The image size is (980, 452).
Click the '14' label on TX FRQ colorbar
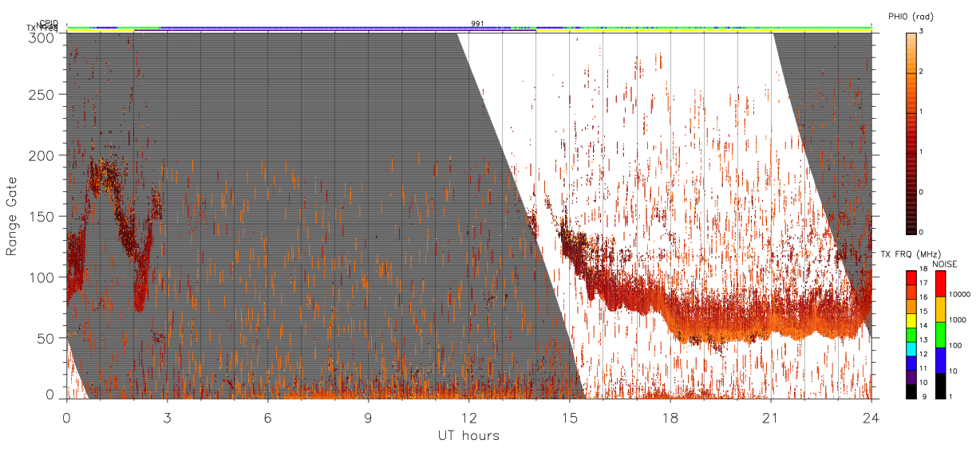pos(923,325)
